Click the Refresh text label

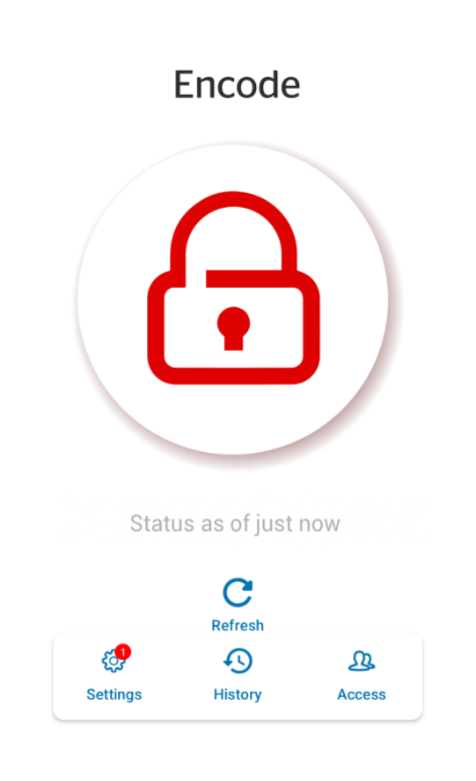[x=238, y=625]
